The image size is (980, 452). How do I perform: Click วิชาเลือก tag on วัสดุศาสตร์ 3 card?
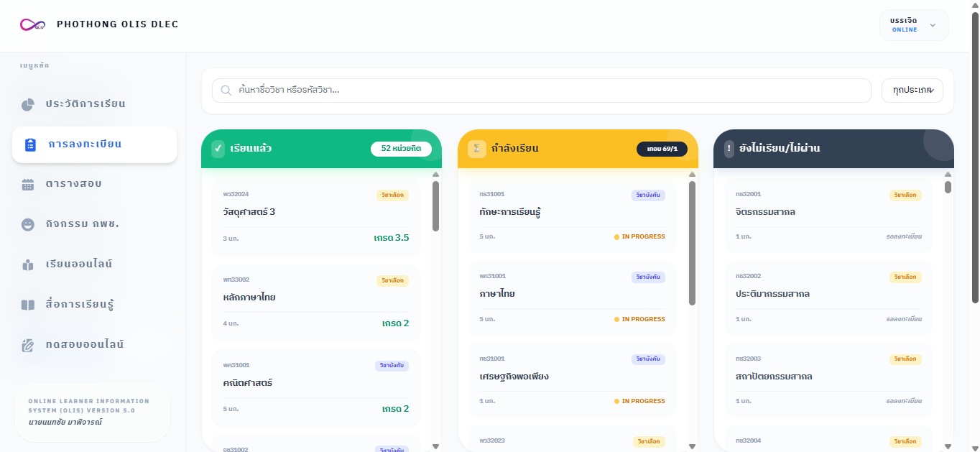tap(392, 195)
